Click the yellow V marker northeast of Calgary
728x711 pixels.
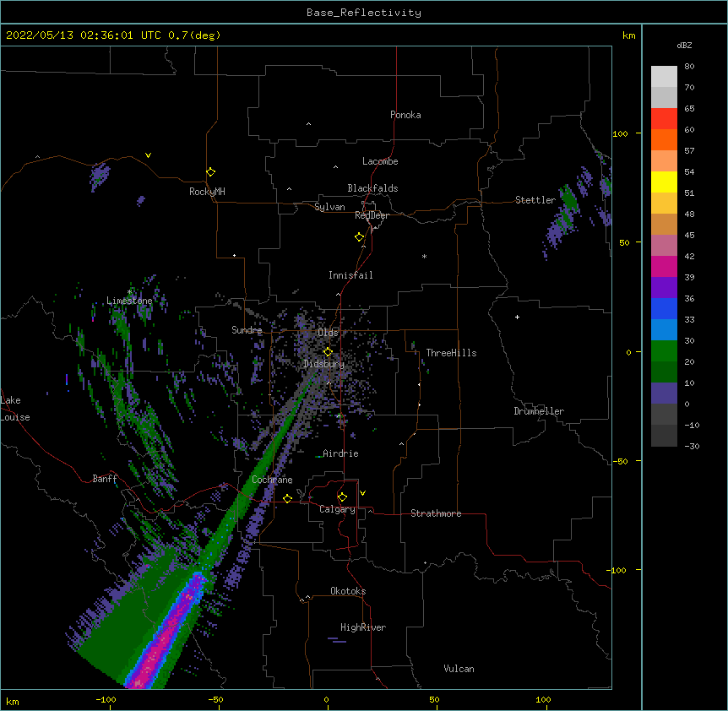tap(362, 493)
